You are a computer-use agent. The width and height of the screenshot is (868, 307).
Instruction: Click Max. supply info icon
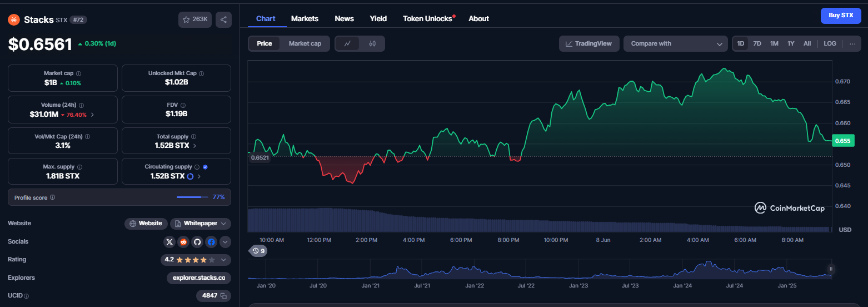tap(79, 167)
